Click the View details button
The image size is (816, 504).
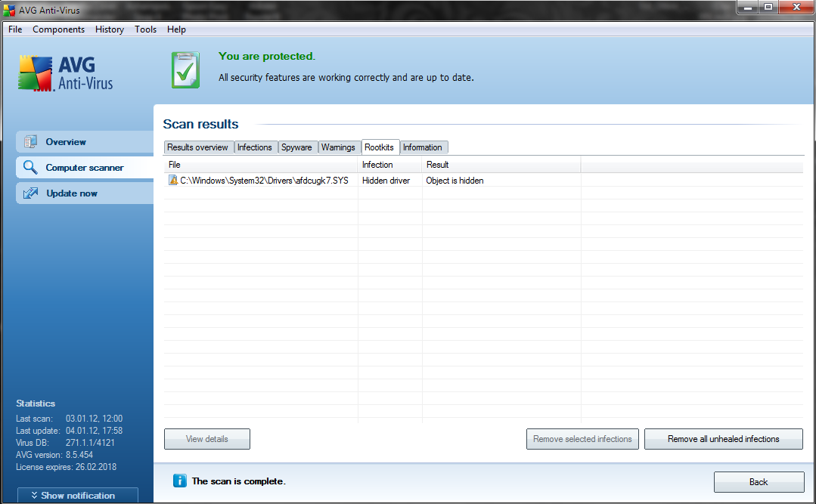[207, 439]
